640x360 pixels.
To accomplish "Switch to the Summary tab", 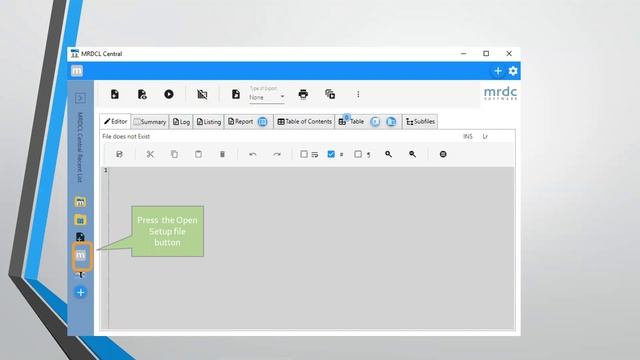I will tap(150, 122).
